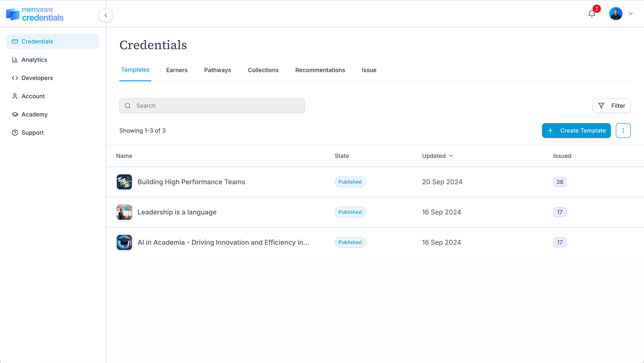This screenshot has height=363, width=644.
Task: Open Building High Performance Teams thumbnail
Action: [x=124, y=182]
